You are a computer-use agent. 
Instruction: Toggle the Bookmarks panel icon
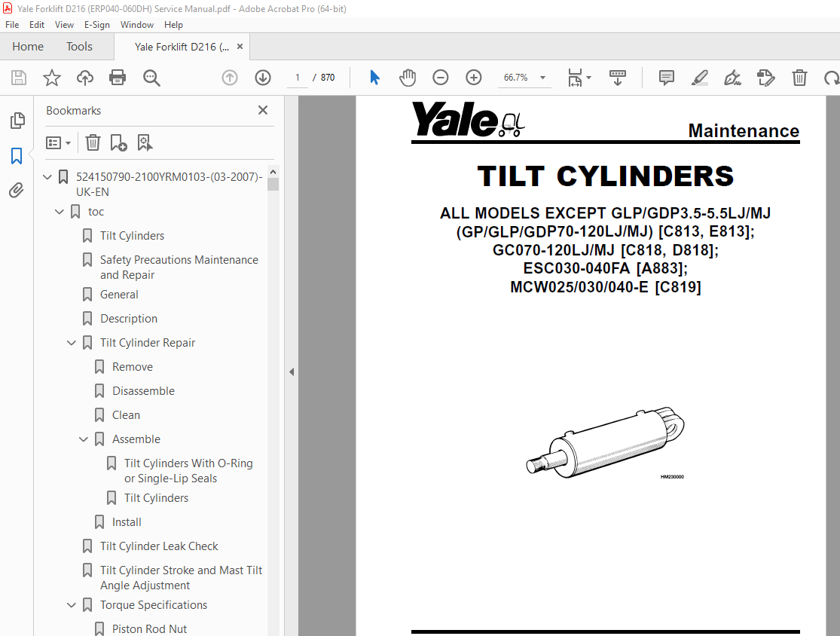click(17, 156)
